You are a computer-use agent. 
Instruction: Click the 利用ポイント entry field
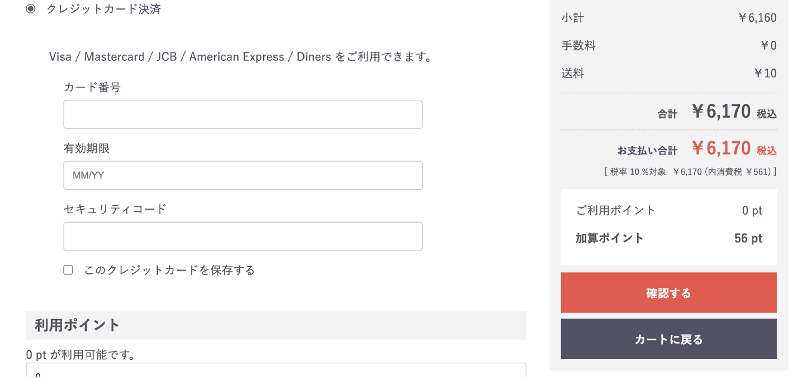pos(276,370)
